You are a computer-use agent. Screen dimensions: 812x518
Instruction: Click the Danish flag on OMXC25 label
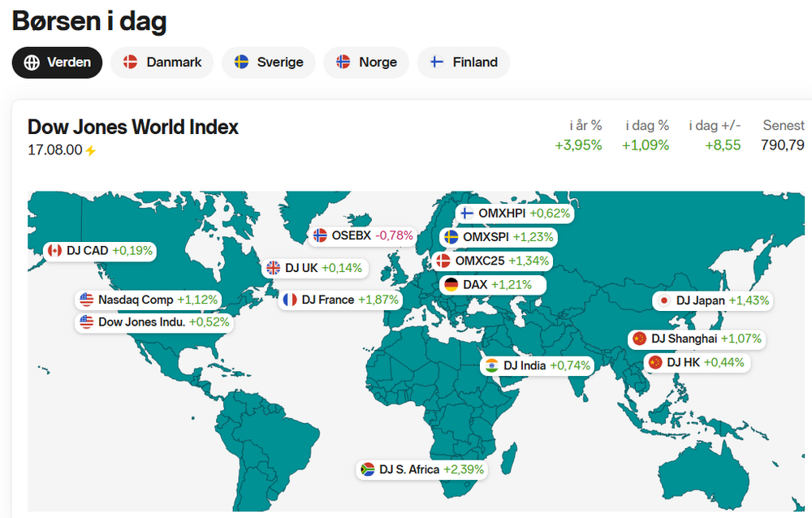tap(443, 261)
